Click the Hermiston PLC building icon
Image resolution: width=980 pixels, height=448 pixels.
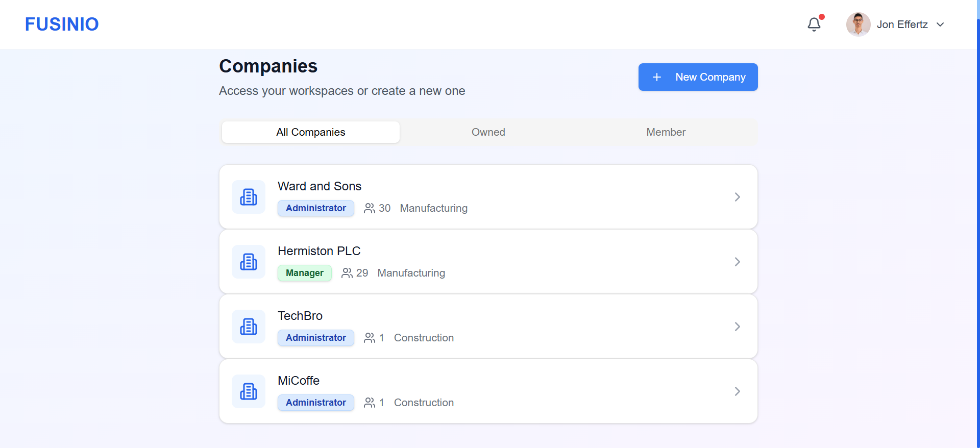point(249,262)
